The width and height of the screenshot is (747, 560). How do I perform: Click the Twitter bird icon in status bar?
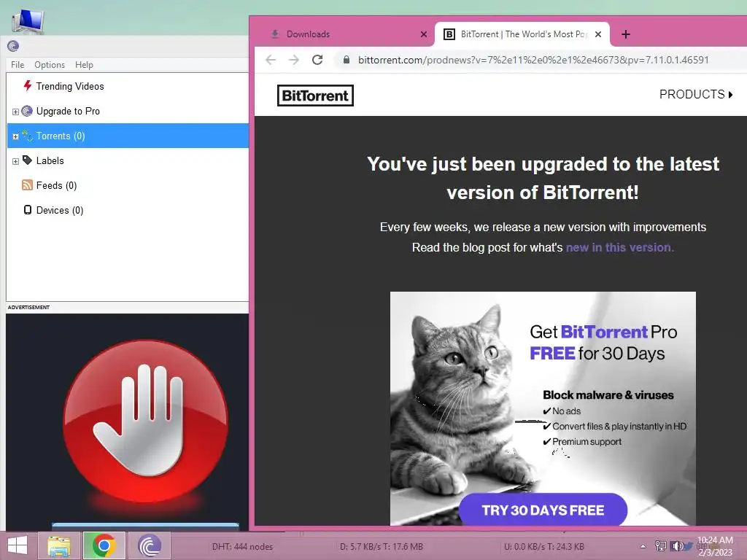click(x=689, y=545)
